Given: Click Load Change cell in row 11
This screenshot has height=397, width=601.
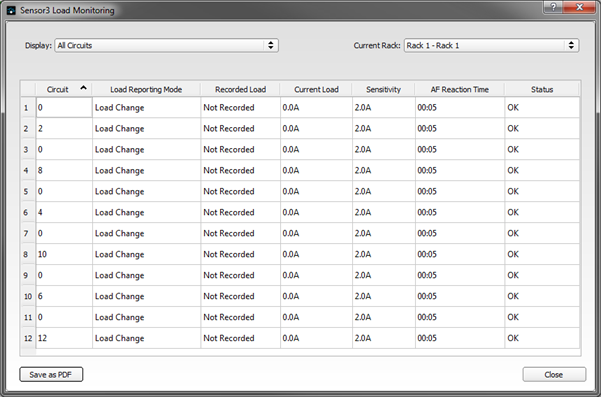Looking at the screenshot, I should [146, 317].
